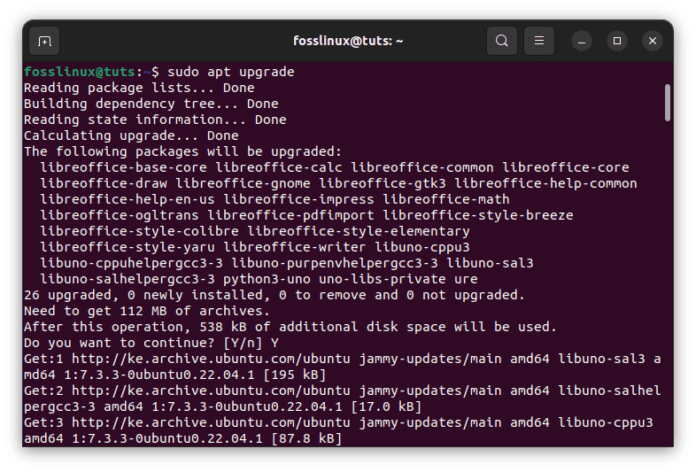
Task: Close the terminal window
Action: click(x=651, y=41)
